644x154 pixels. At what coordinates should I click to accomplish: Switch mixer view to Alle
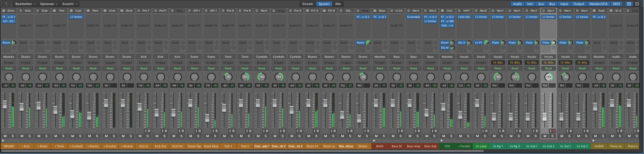tap(338, 4)
